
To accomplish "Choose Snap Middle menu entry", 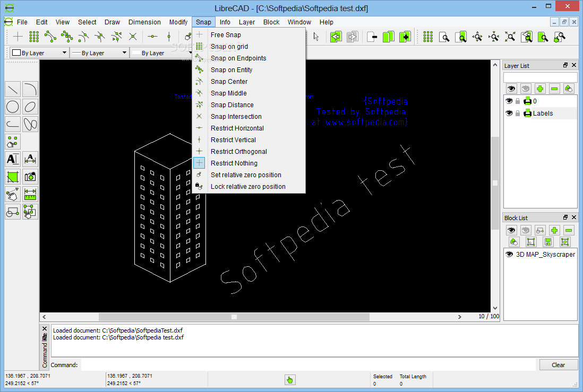I will [248, 93].
